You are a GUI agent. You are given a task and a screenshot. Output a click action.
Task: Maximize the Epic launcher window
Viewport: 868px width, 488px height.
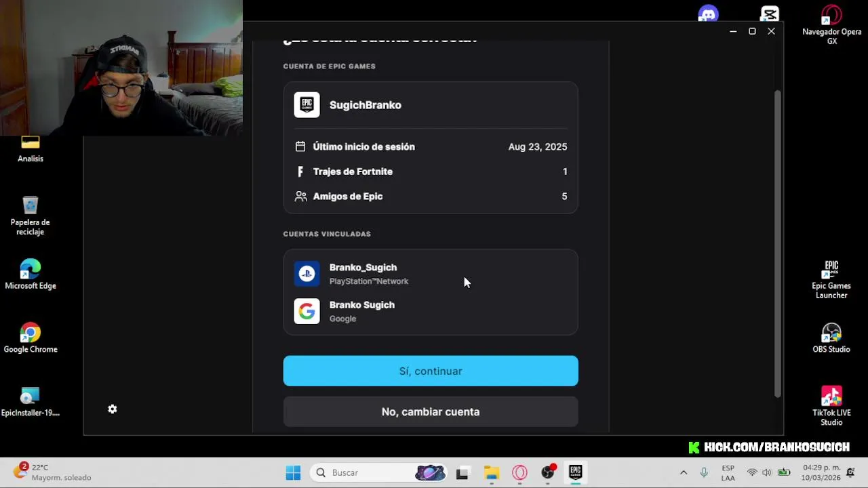point(752,31)
